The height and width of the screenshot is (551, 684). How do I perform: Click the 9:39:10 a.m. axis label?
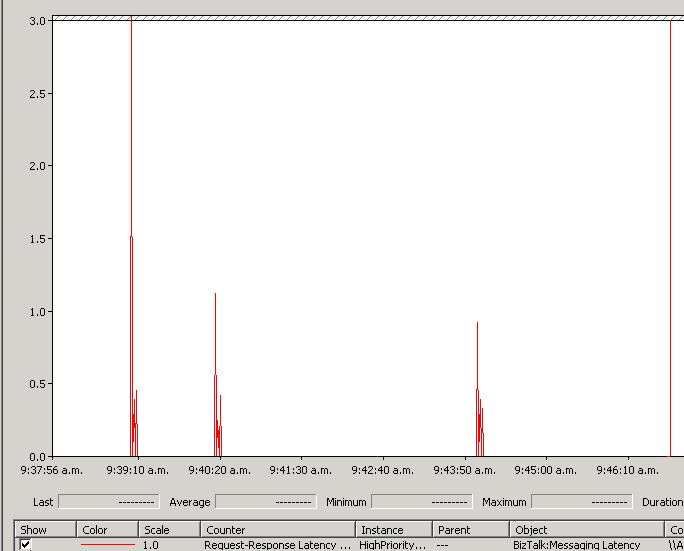tap(137, 470)
